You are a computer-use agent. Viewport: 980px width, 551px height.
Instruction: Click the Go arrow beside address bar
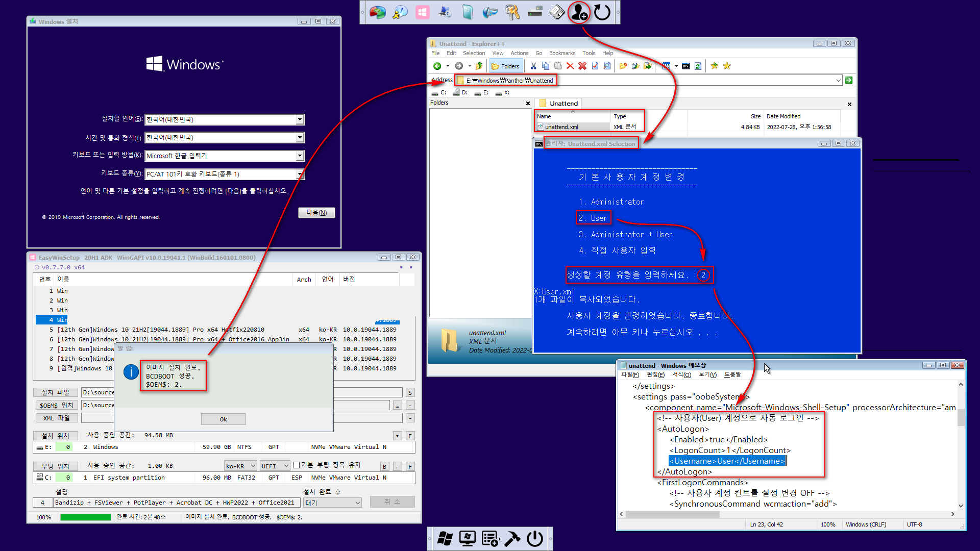tap(849, 80)
